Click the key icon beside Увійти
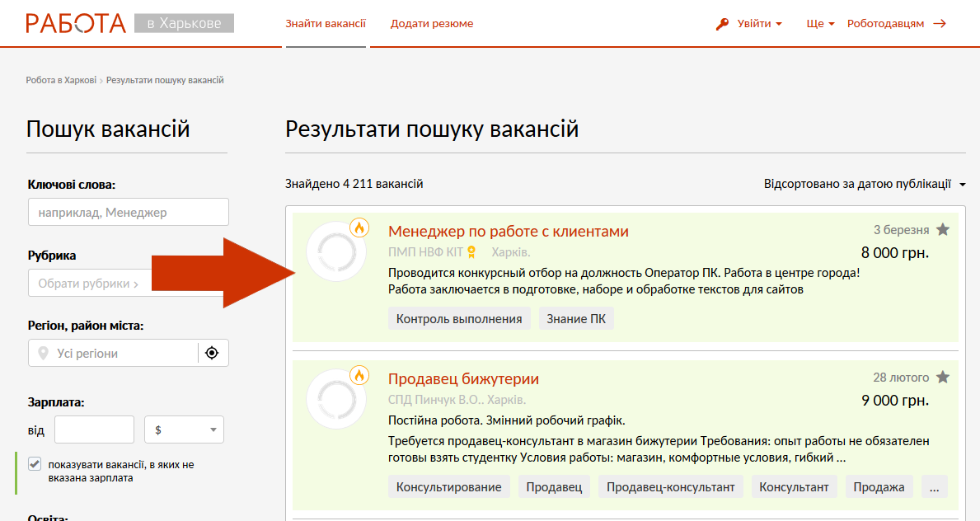Image resolution: width=980 pixels, height=521 pixels. [x=723, y=24]
